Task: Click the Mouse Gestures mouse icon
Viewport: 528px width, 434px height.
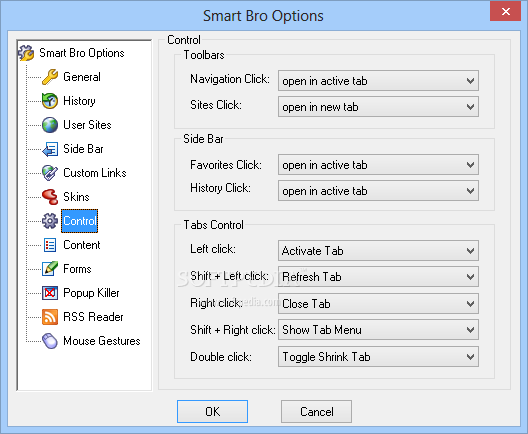Action: 50,341
